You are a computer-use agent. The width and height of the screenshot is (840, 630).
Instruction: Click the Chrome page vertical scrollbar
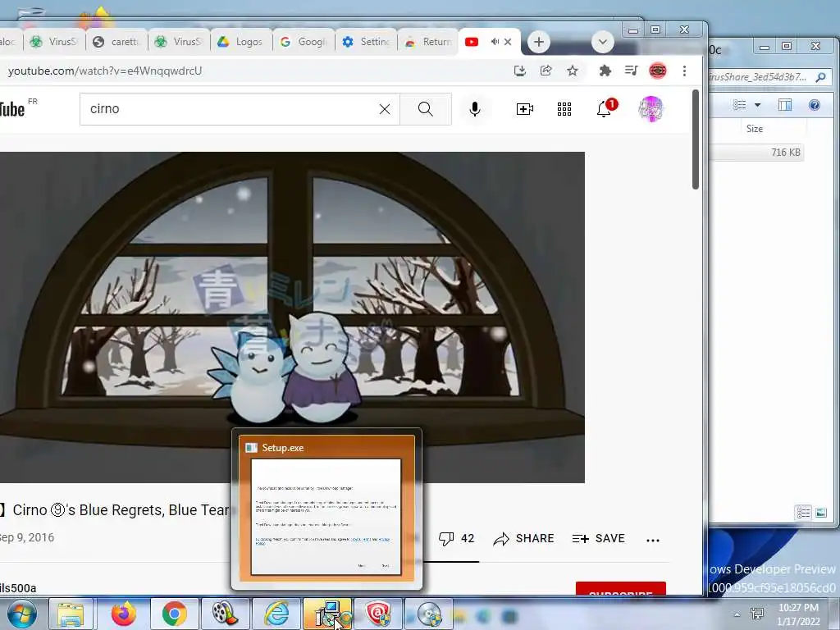coord(696,139)
